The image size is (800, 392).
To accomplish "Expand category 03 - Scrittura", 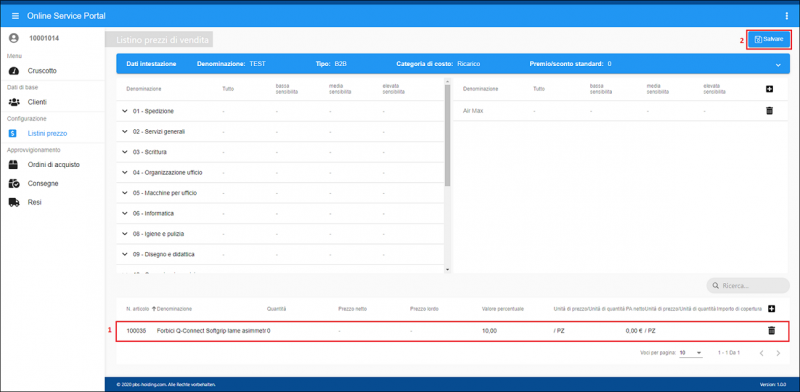I will coord(125,152).
